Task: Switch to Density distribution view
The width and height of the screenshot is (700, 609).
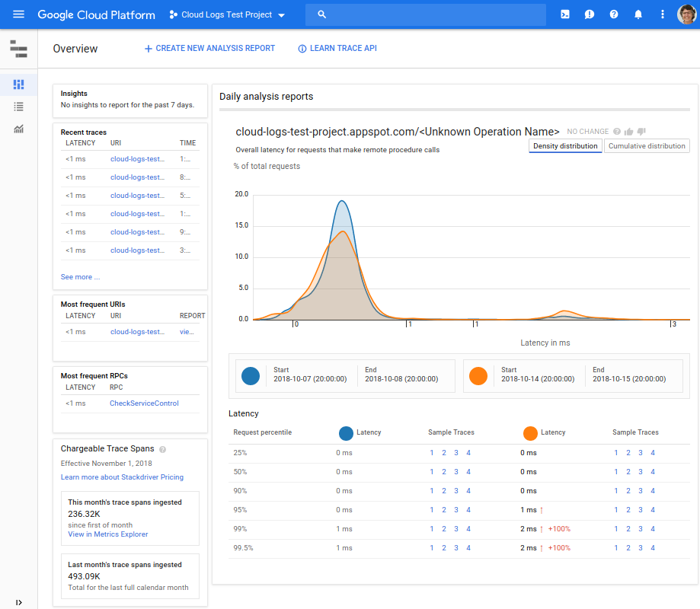Action: tap(565, 146)
